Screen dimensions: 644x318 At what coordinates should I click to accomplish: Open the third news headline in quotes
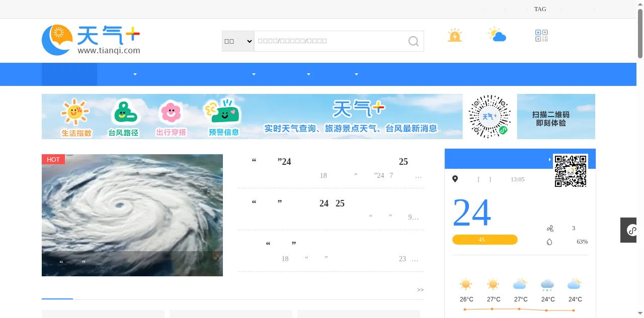(x=281, y=244)
